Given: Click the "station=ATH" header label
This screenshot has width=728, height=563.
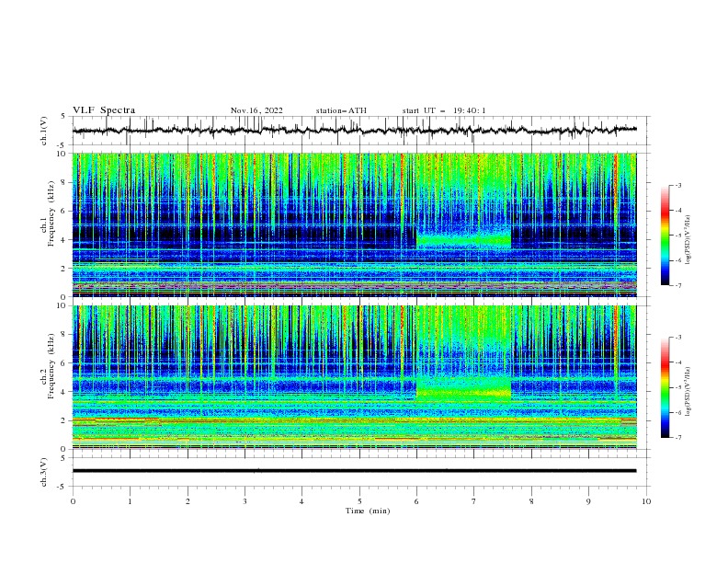Looking at the screenshot, I should pos(341,110).
